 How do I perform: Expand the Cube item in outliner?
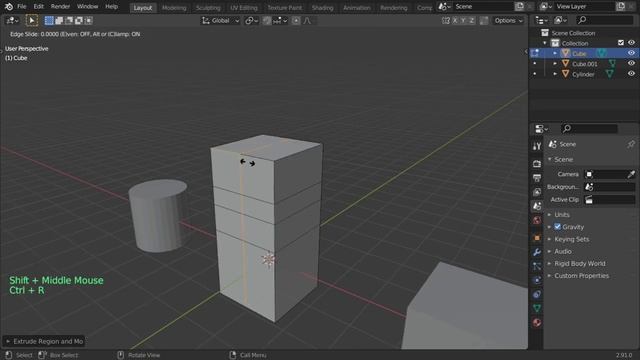coord(555,53)
